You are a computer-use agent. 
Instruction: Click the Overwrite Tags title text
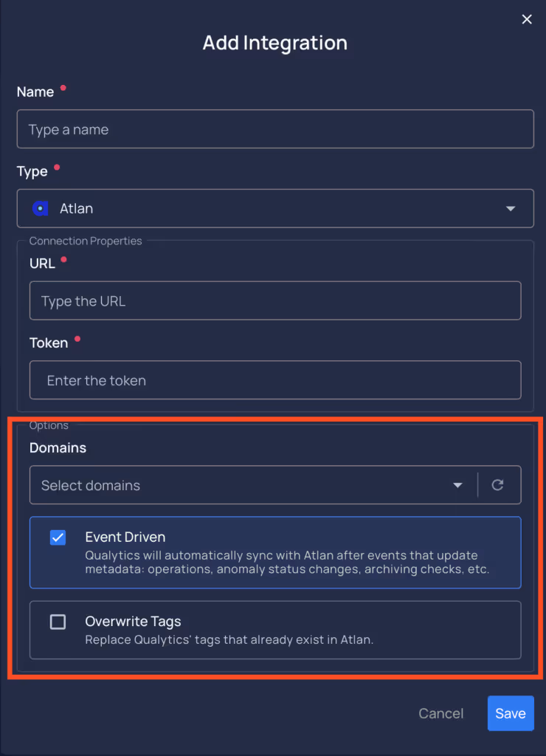point(133,621)
